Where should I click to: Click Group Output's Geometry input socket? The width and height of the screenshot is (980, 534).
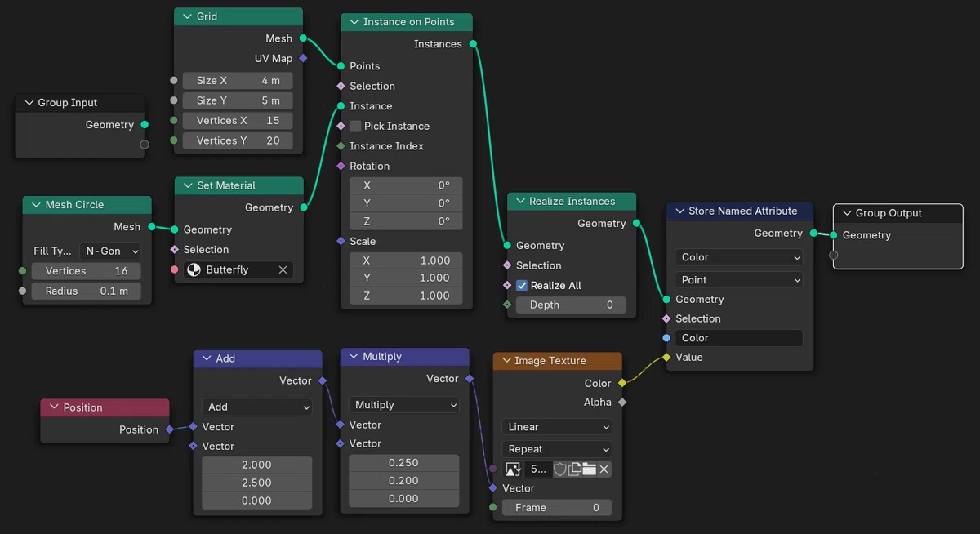[834, 235]
